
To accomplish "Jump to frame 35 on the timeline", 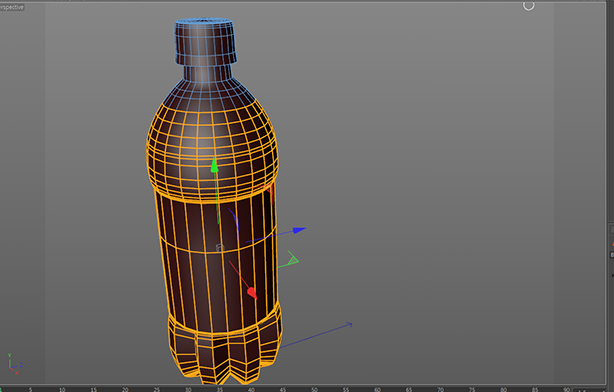I will point(220,389).
